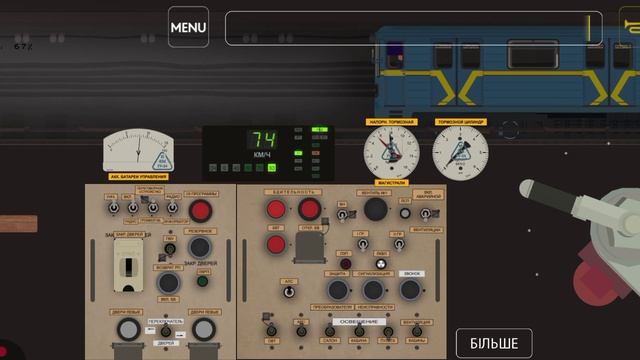Viewport: 640px width, 360px height.
Task: Click the white indicator lamp
Action: [x=381, y=264]
